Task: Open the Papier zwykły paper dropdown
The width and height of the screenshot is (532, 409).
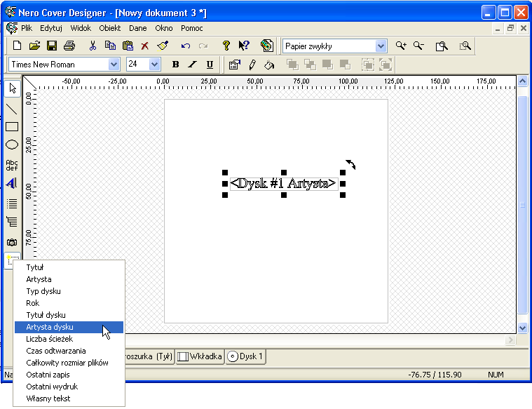Action: point(381,46)
